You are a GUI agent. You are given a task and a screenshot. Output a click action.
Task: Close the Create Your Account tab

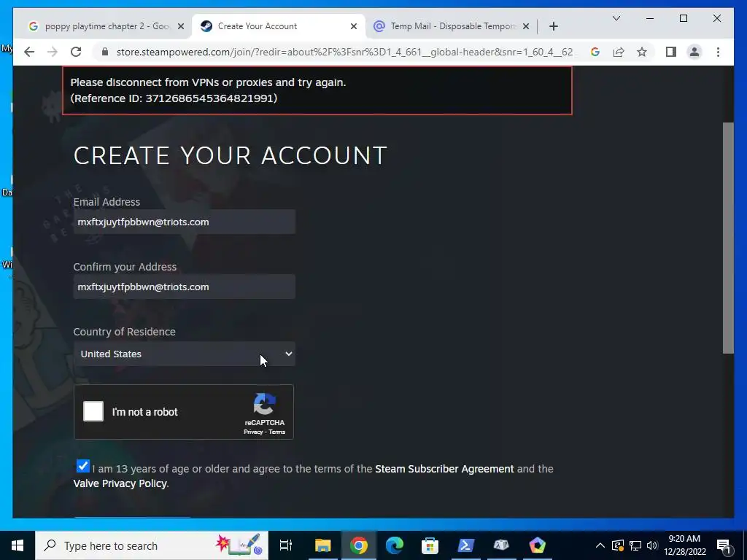click(354, 26)
